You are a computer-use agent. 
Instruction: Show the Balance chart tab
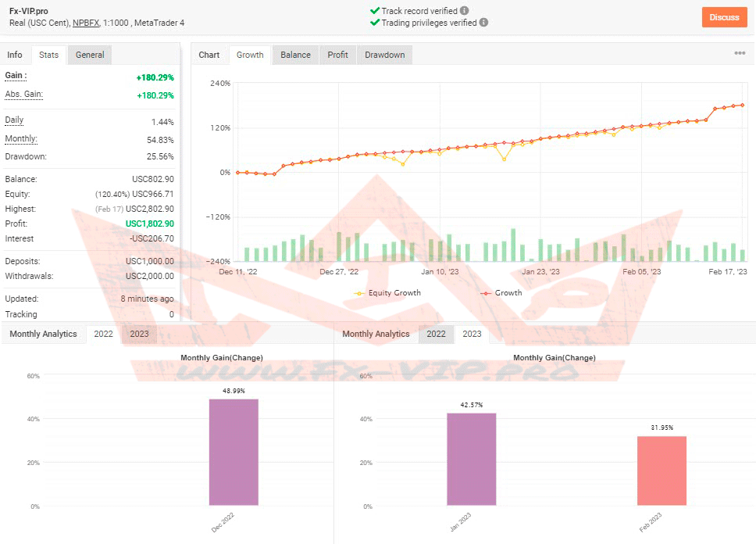tap(295, 55)
